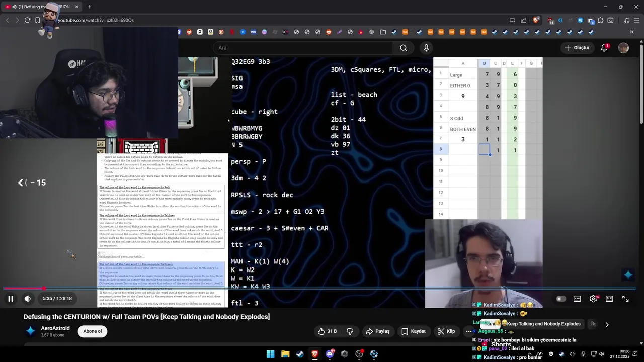Focus the YouTube Ara search field

pyautogui.click(x=303, y=48)
